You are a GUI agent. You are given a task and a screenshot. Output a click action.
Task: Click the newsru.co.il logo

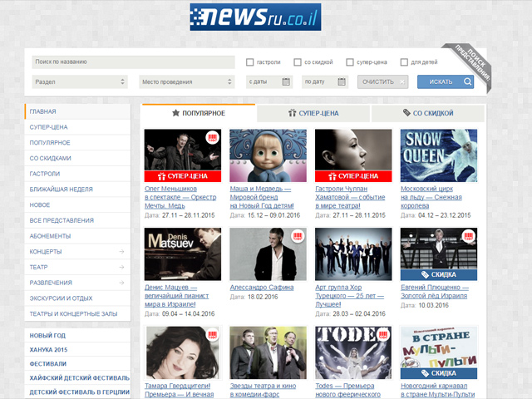point(255,17)
